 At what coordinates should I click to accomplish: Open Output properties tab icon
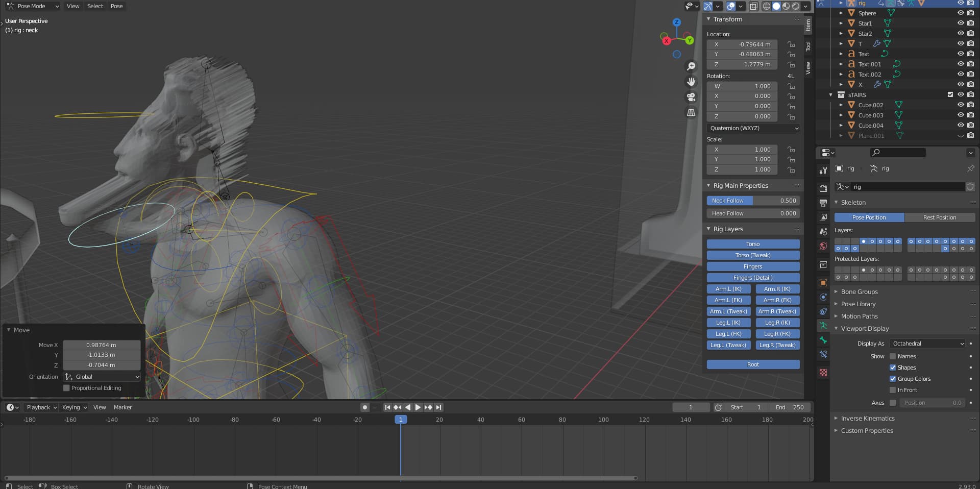823,203
